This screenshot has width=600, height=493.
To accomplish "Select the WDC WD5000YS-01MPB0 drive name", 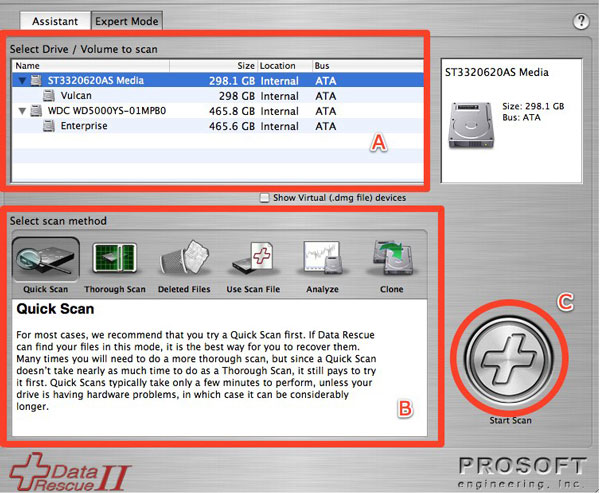I will [107, 111].
